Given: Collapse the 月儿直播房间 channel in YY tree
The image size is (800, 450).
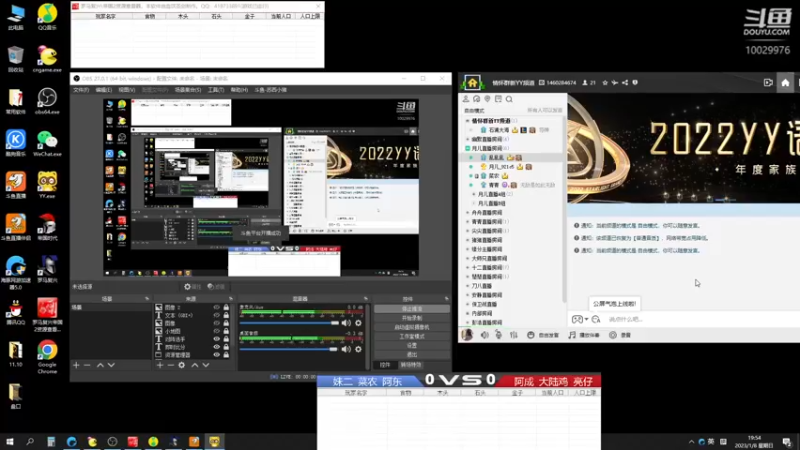Looking at the screenshot, I should pyautogui.click(x=467, y=148).
